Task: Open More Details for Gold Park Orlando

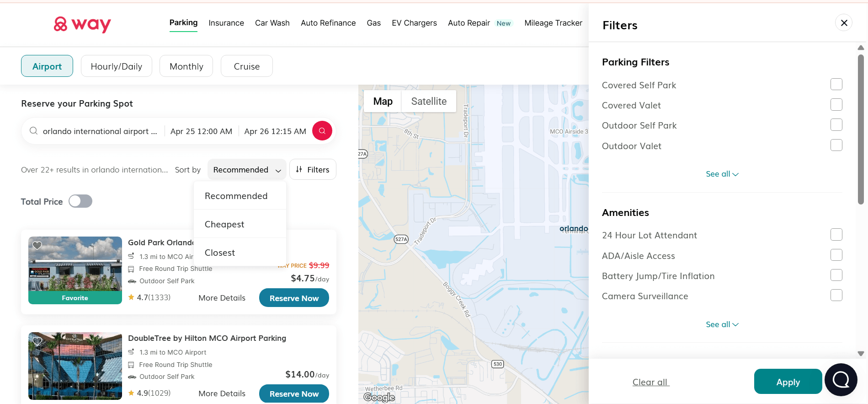Action: (x=222, y=298)
